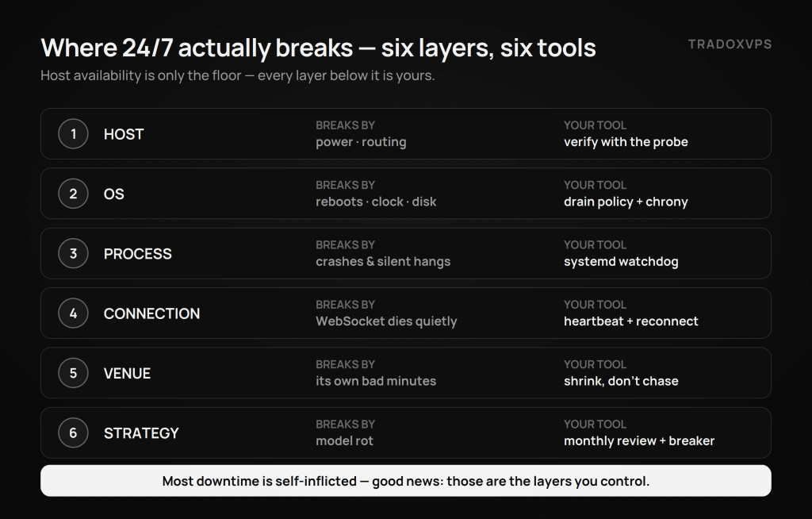Click 'shrink, don't chase' tool text
This screenshot has width=812, height=519.
click(x=621, y=381)
